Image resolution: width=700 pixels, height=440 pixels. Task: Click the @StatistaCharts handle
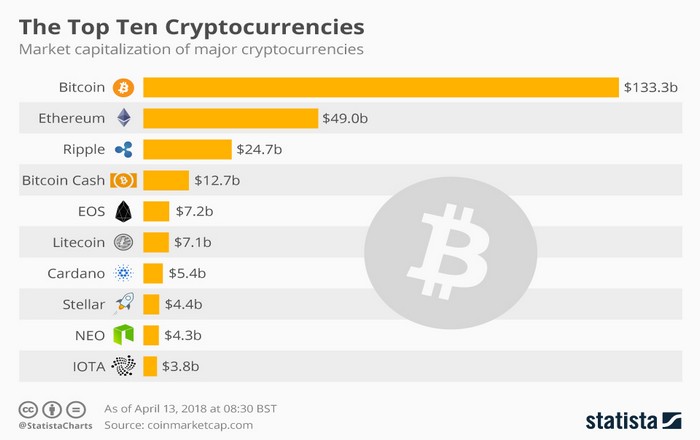pyautogui.click(x=55, y=426)
